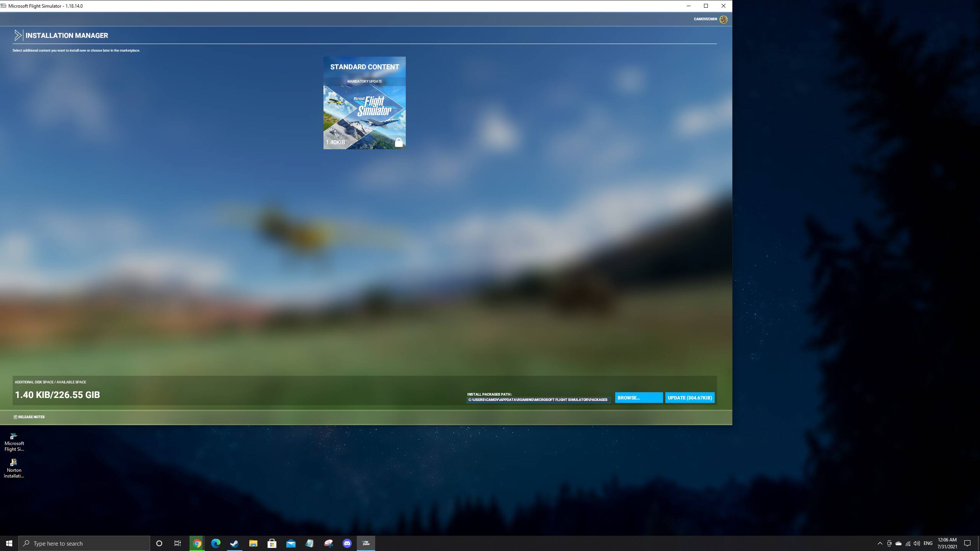Click the lock icon on Standard Content
Image resolution: width=980 pixels, height=551 pixels.
coord(399,142)
